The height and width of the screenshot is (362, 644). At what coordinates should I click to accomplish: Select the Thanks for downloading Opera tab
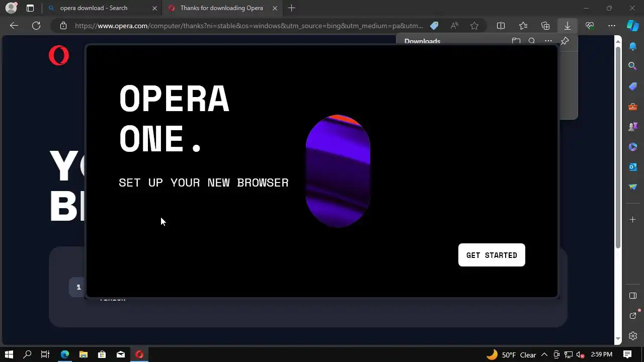221,8
